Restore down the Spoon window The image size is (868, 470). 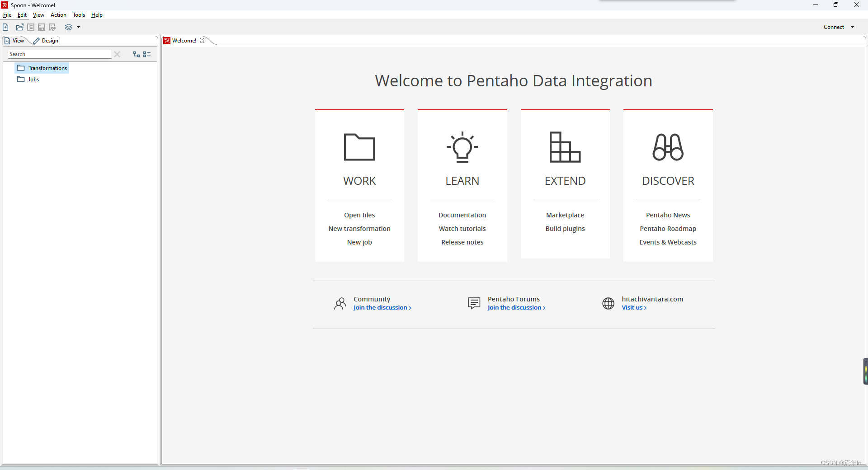pyautogui.click(x=836, y=5)
